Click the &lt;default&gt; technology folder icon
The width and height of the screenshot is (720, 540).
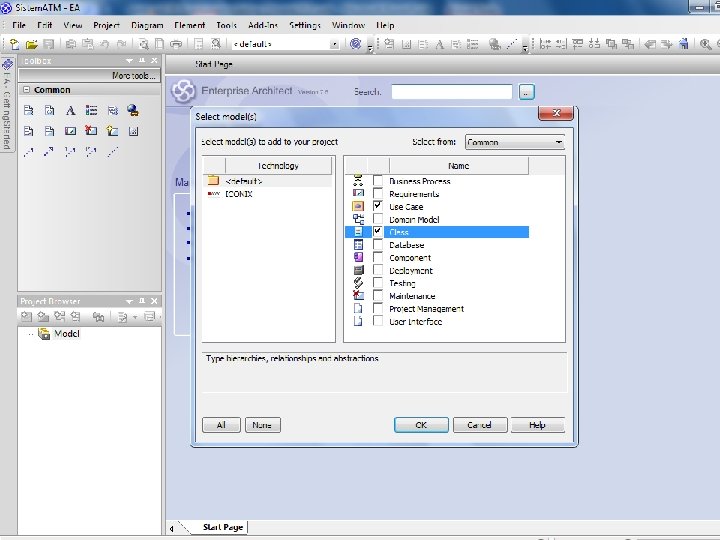213,180
